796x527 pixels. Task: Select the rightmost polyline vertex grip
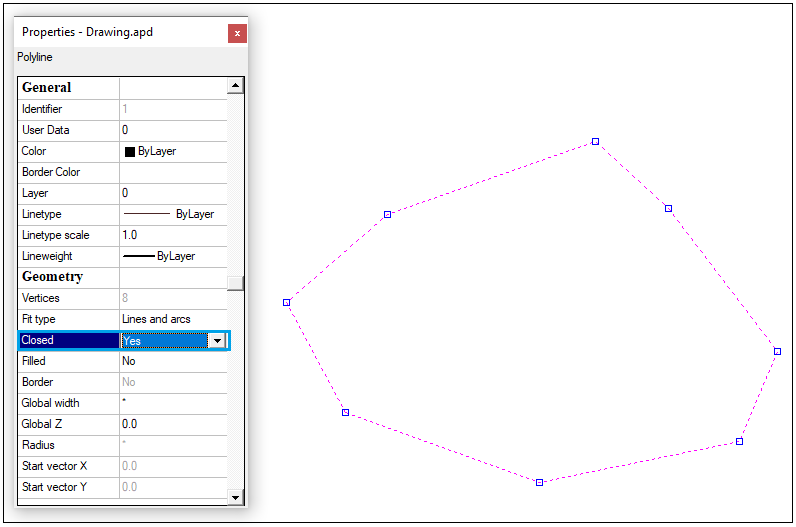[777, 351]
